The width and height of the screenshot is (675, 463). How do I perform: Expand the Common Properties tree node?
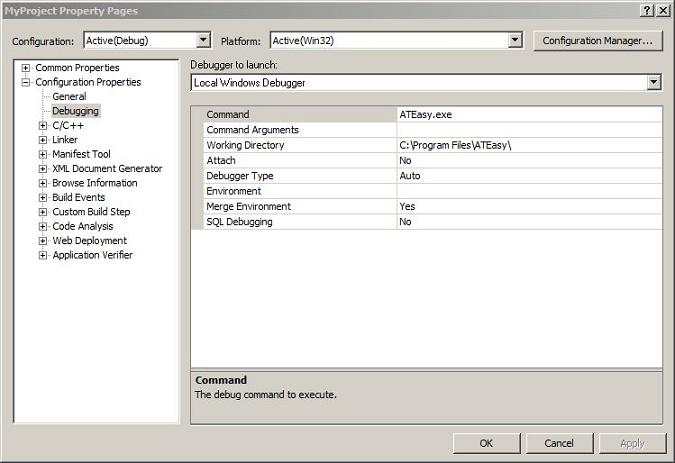coord(26,68)
